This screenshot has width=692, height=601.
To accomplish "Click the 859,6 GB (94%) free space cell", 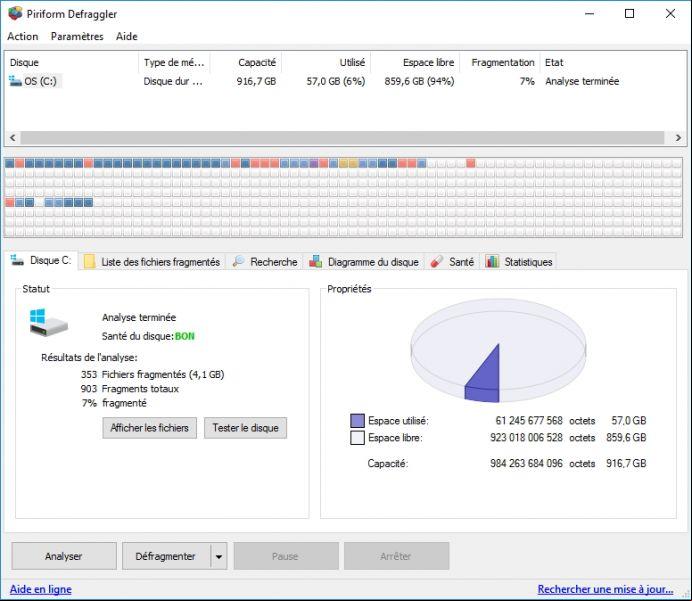I will click(x=419, y=81).
